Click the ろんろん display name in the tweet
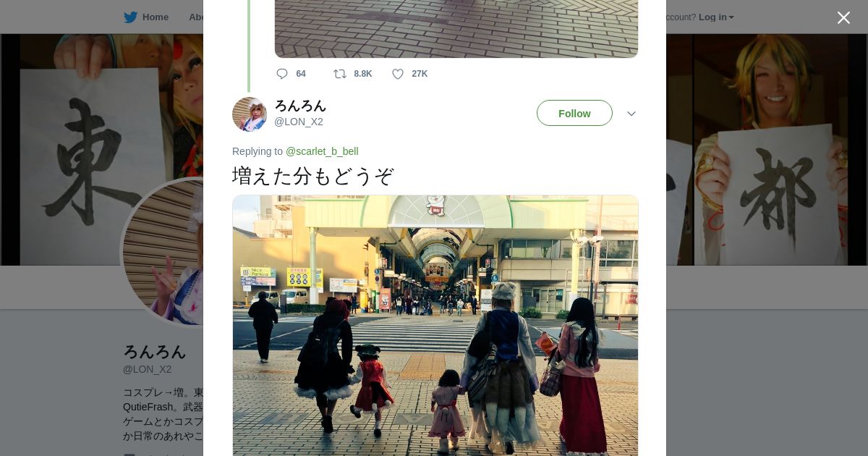The image size is (868, 456). (300, 106)
